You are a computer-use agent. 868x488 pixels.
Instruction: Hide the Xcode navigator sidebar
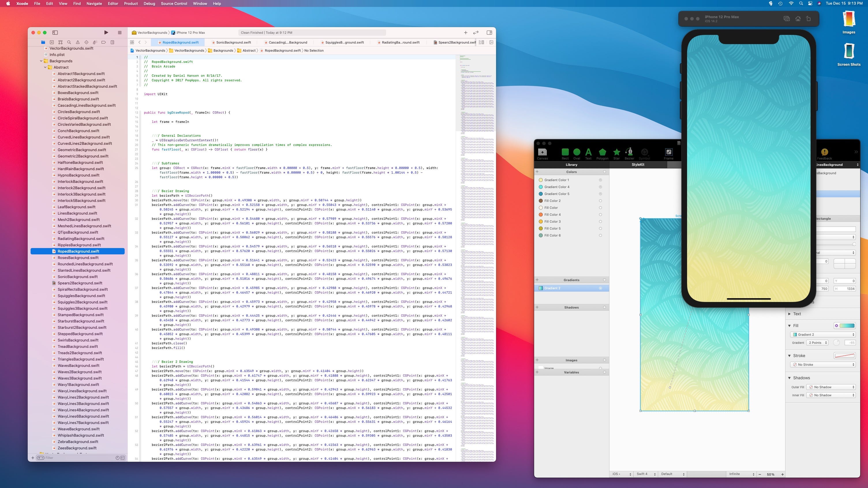[x=55, y=33]
